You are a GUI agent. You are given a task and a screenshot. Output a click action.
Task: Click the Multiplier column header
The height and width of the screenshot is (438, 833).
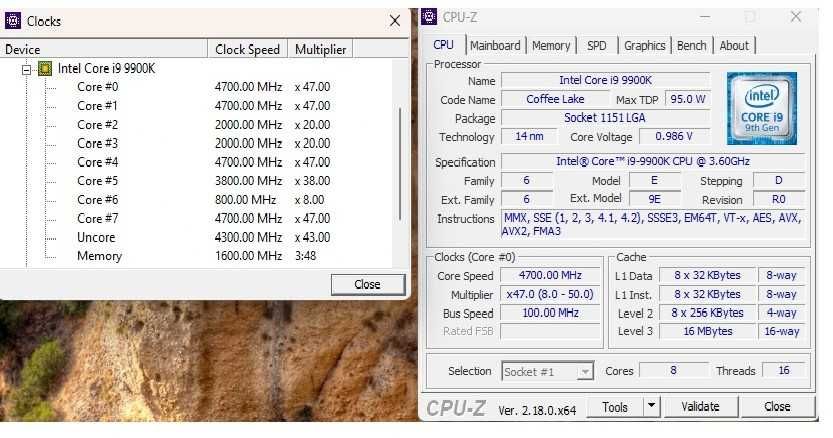(320, 49)
